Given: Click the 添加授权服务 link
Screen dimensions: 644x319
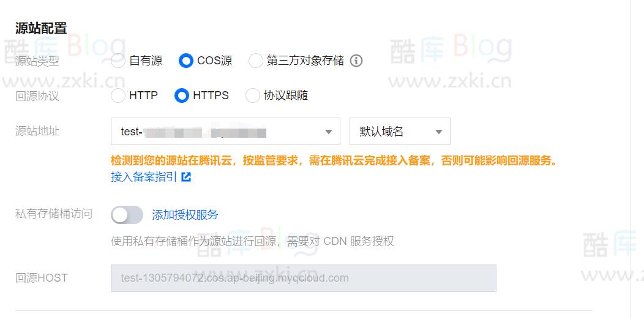Looking at the screenshot, I should pyautogui.click(x=185, y=215).
